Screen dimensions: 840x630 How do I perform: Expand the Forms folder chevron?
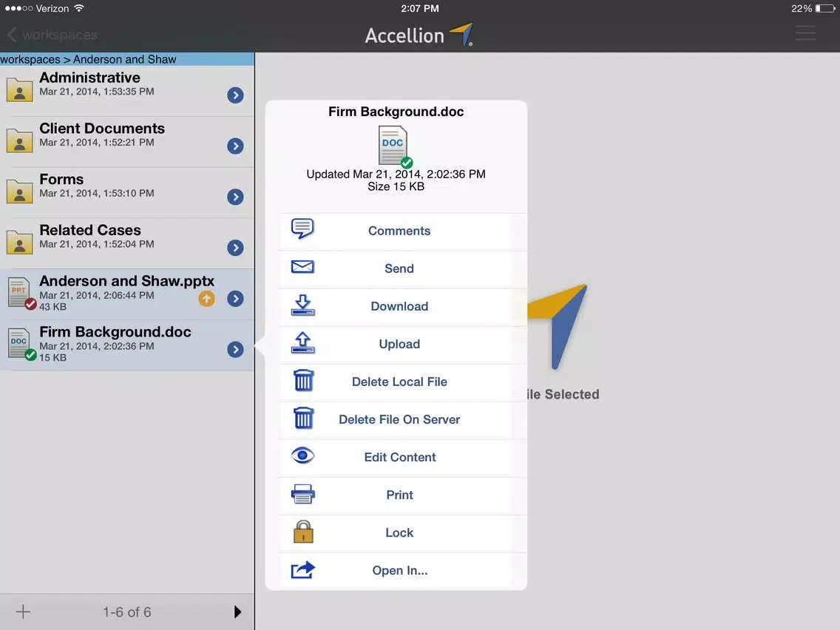[x=235, y=197]
